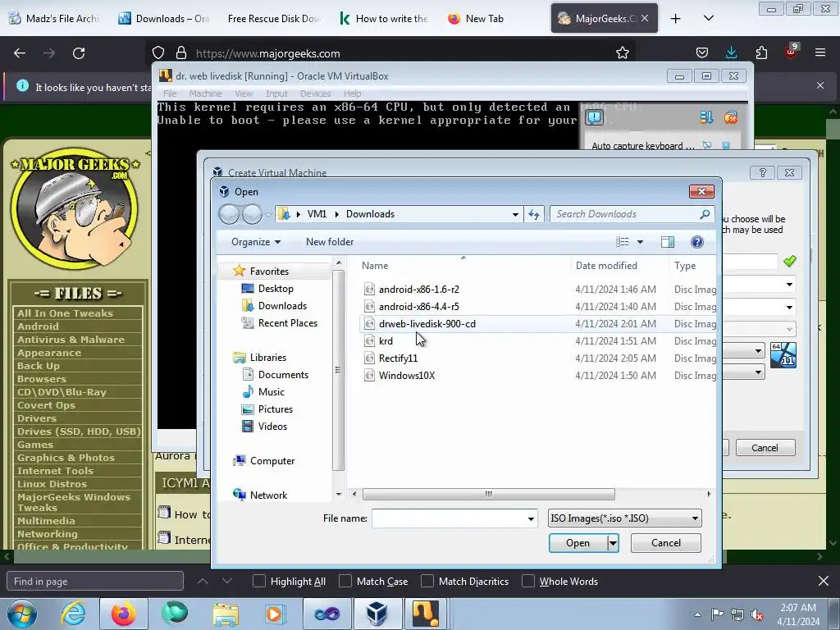
Task: Expand the Open button split arrow
Action: coord(613,543)
